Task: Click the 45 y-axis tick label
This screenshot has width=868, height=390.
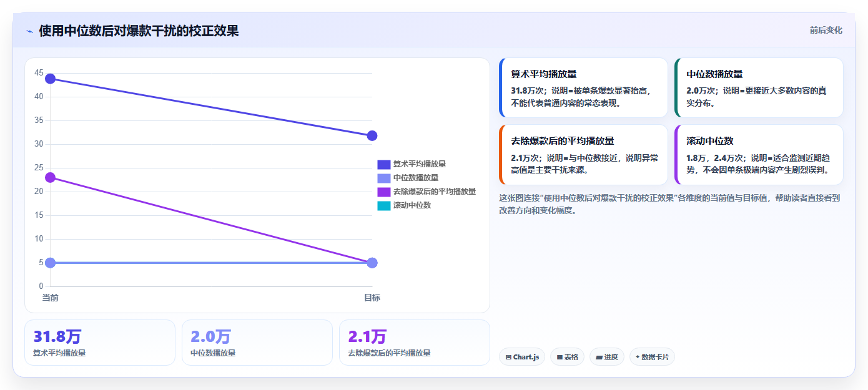Action: click(x=39, y=73)
